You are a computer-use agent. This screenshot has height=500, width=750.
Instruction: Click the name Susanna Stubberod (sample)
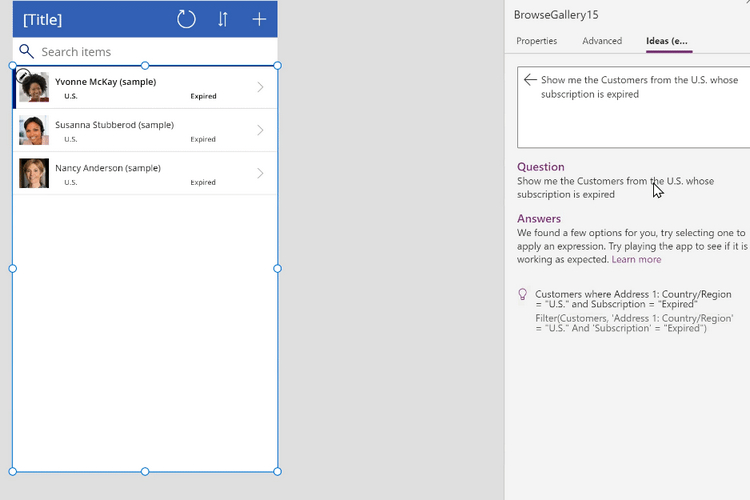tap(114, 125)
